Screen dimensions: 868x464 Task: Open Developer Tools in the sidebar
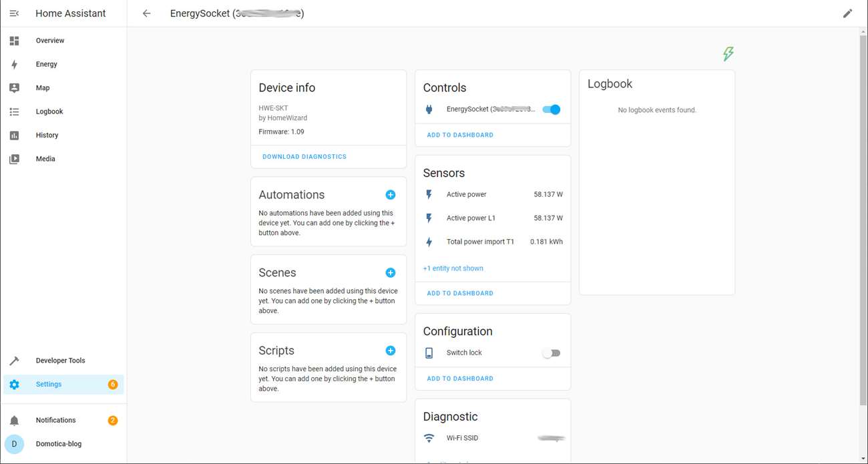click(x=60, y=361)
